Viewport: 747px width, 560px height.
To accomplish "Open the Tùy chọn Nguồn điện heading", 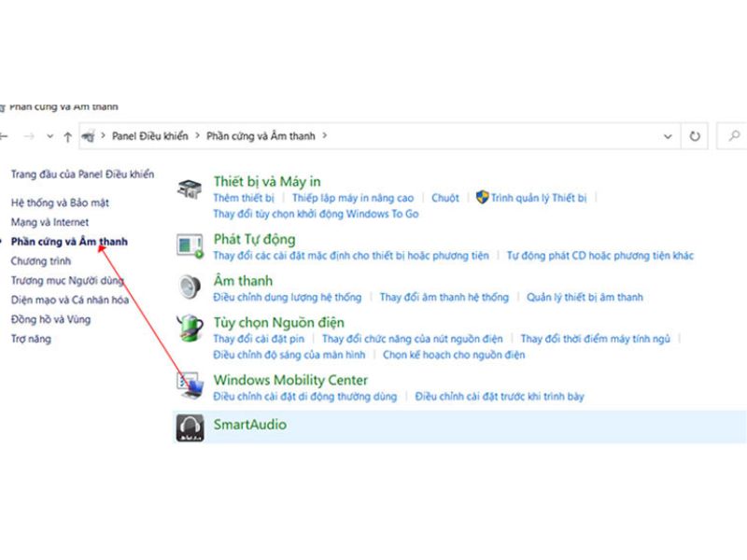I will (278, 323).
